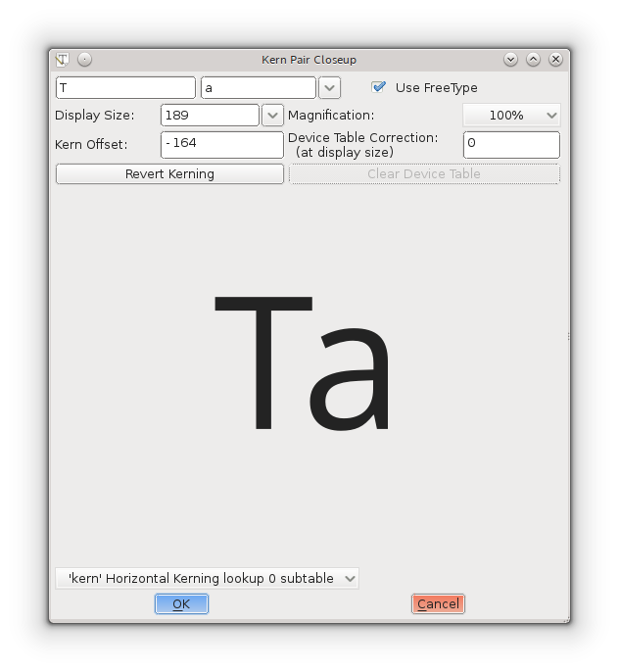This screenshot has height=672, width=619.
Task: Open the Magnification 100% dropdown
Action: [x=511, y=116]
